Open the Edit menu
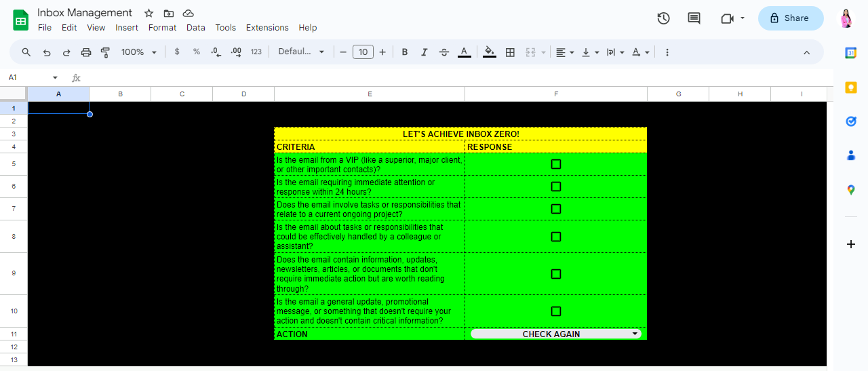 pos(69,28)
